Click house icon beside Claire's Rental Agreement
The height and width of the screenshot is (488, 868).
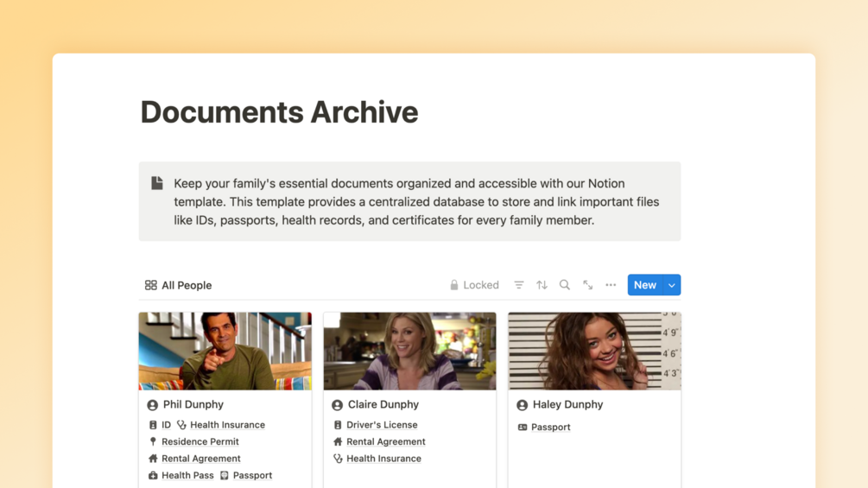pyautogui.click(x=338, y=441)
